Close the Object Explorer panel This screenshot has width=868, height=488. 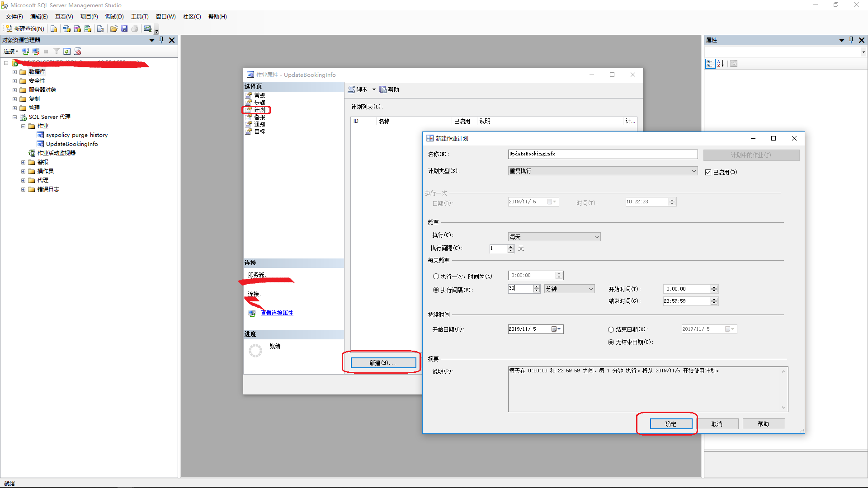(x=172, y=40)
